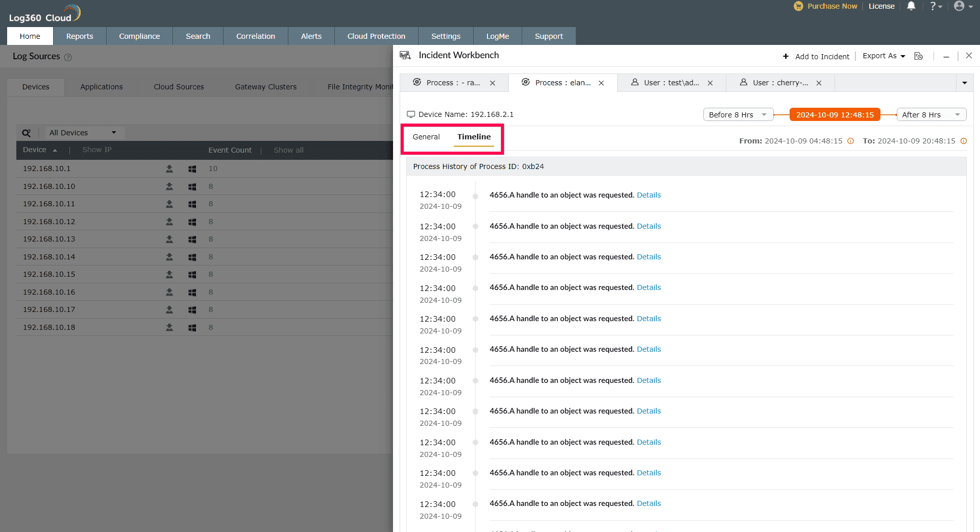Click the Log Sources help icon

pyautogui.click(x=68, y=57)
